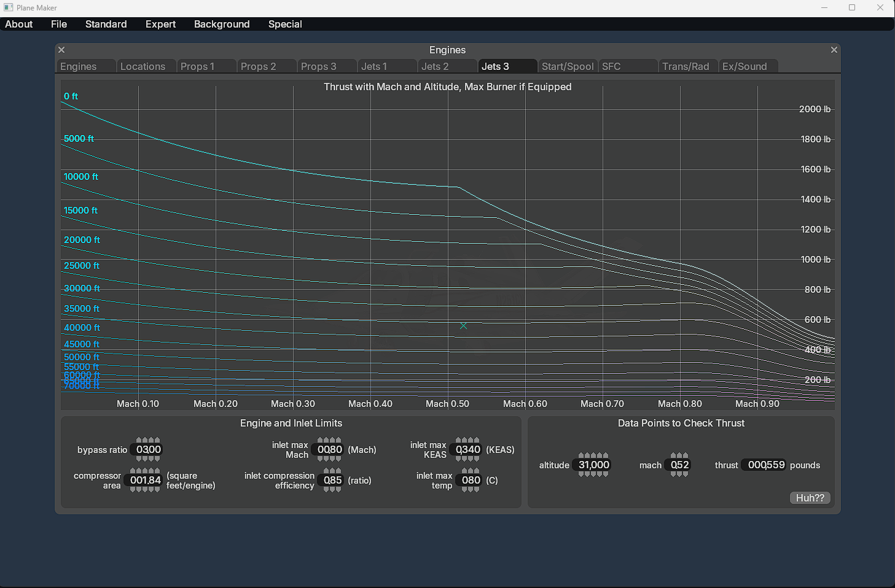The height and width of the screenshot is (588, 895).
Task: Click the compressor area value field
Action: pos(145,481)
